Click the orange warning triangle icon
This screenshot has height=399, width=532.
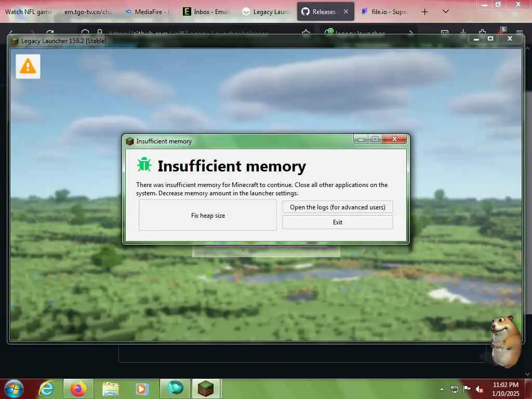pos(28,66)
